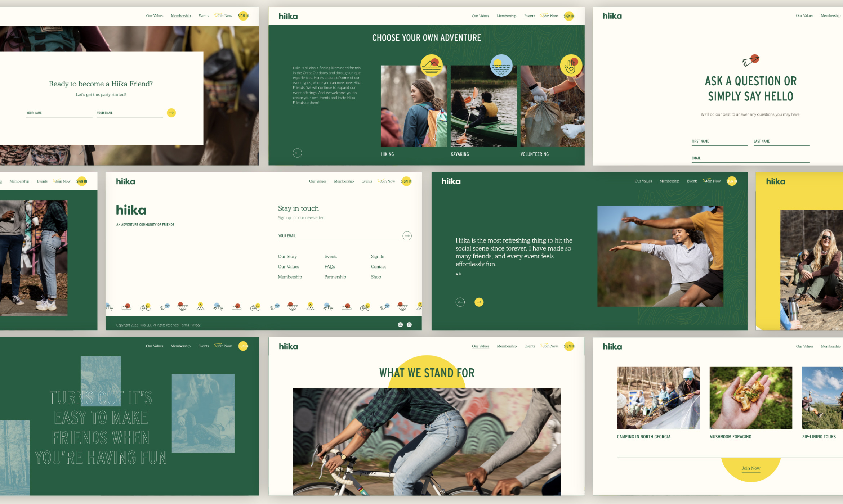
Task: Open Events tab in Choose Your Adventure nav
Action: pyautogui.click(x=529, y=16)
